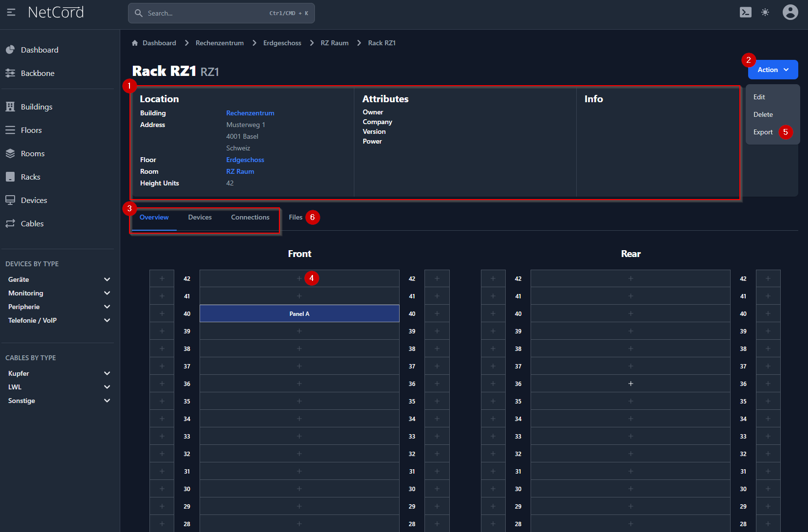Toggle light/dark theme sun icon

coord(765,13)
